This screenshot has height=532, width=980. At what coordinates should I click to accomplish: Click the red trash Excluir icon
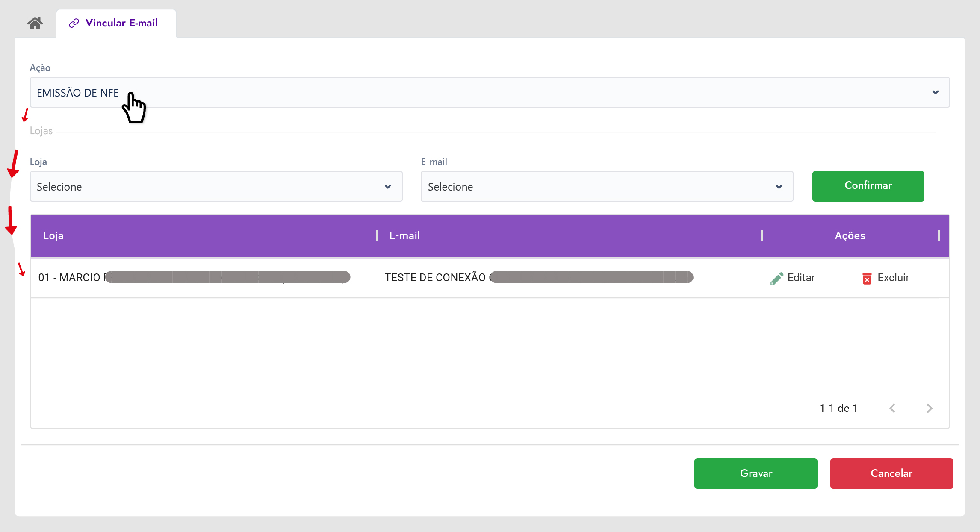pyautogui.click(x=867, y=279)
